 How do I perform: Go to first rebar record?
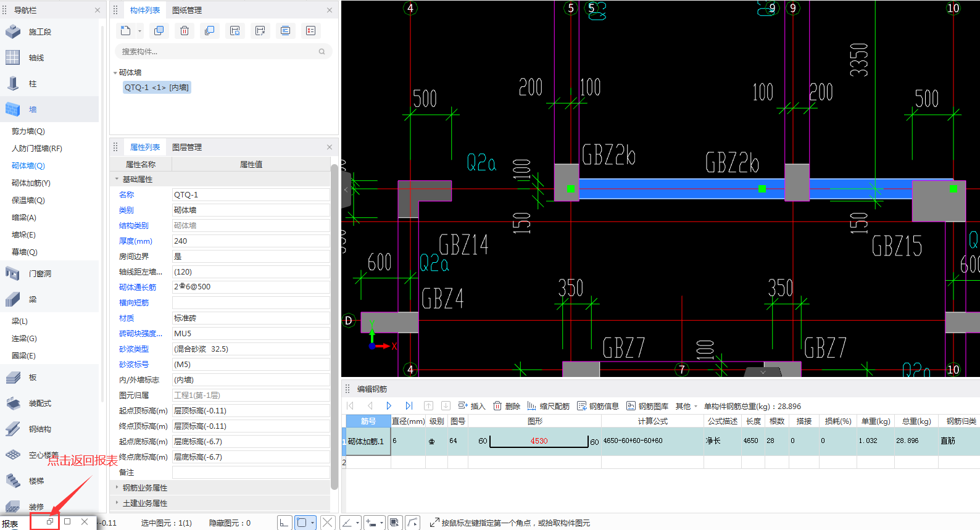(x=351, y=406)
